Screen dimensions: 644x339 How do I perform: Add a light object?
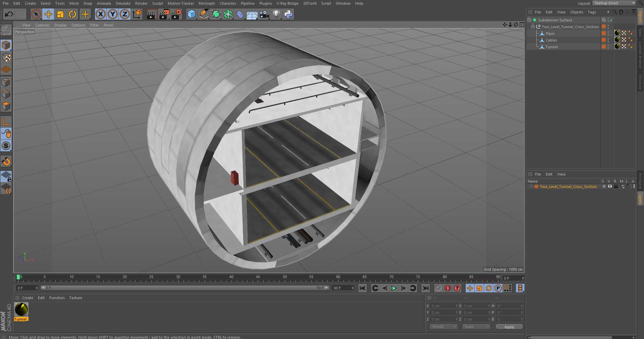tap(276, 14)
